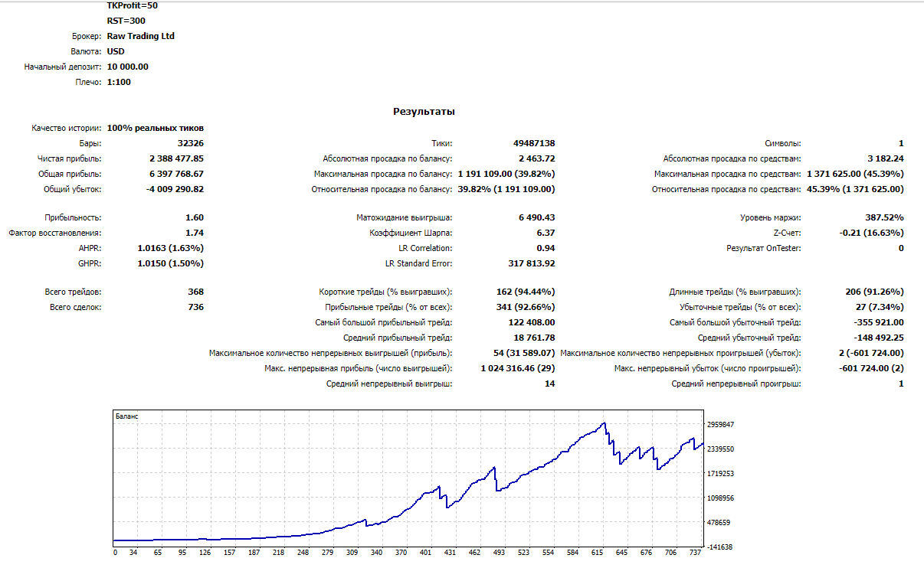Click chart axis value 2959847
Viewport: 924px width, 568px height.
click(x=721, y=425)
